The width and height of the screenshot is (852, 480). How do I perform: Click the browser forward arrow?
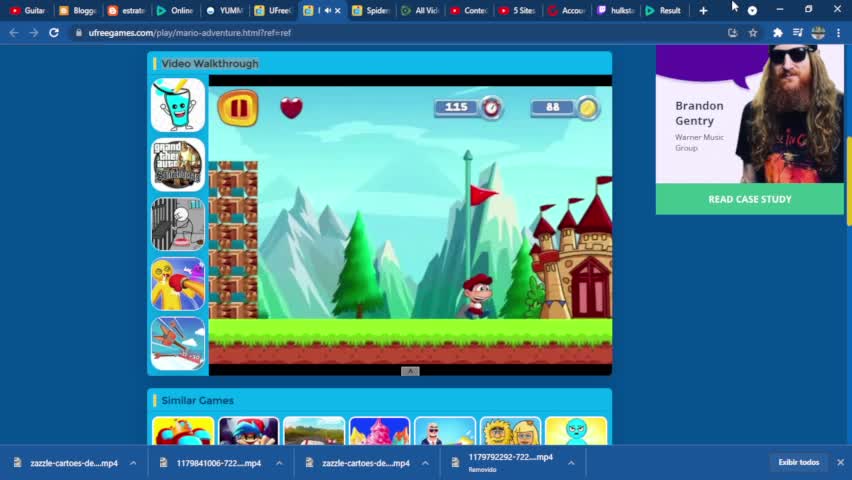34,33
